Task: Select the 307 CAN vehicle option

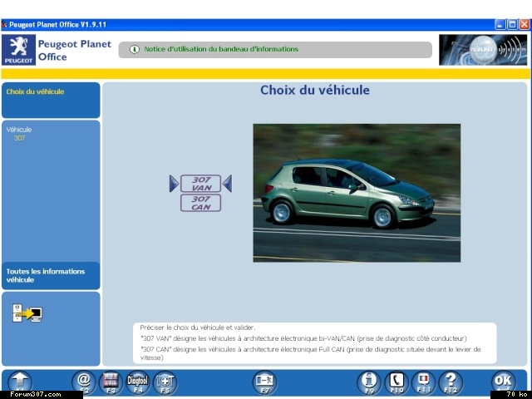Action: pos(201,203)
